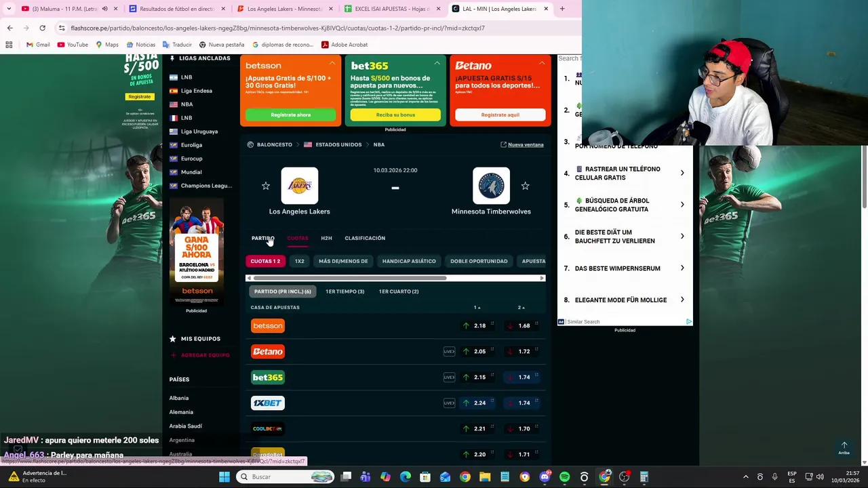
Task: Open the Gmail bookmark
Action: (38, 45)
